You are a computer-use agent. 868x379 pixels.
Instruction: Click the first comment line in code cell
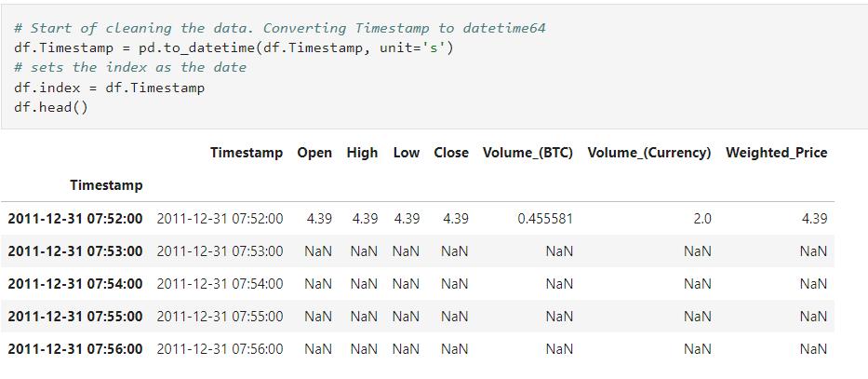tap(279, 28)
